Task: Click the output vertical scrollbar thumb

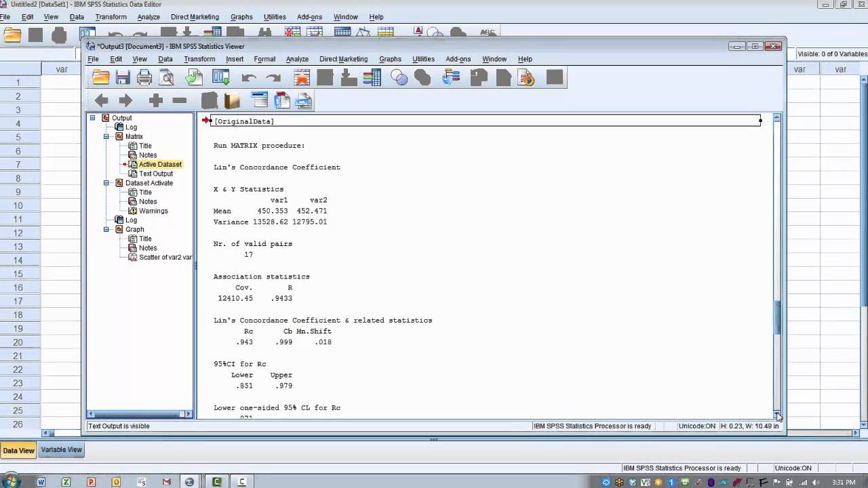Action: (777, 317)
